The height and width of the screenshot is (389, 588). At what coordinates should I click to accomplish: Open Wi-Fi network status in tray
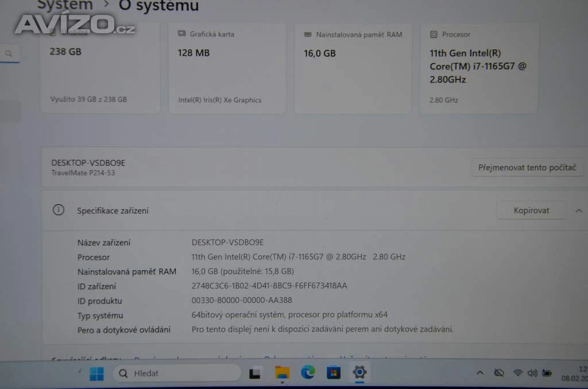(x=517, y=374)
